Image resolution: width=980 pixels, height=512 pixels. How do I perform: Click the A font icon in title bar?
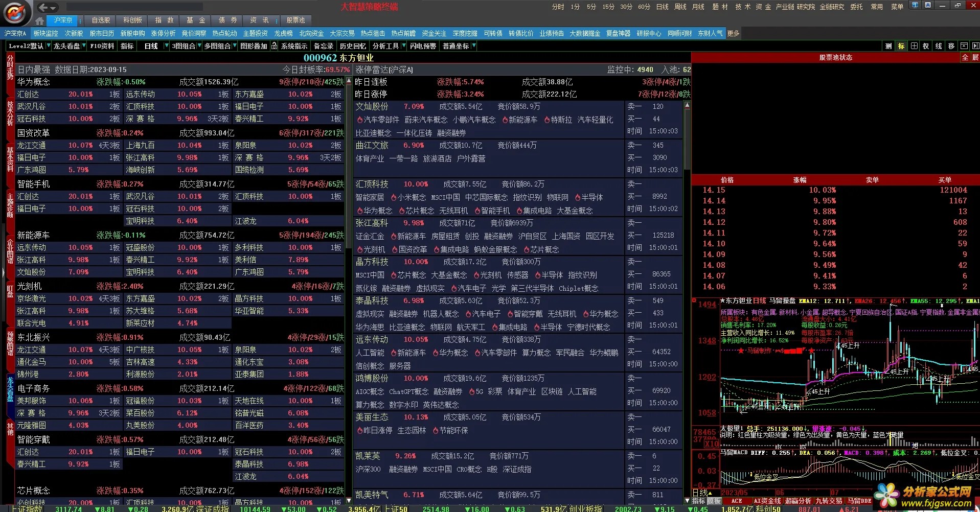(x=928, y=5)
